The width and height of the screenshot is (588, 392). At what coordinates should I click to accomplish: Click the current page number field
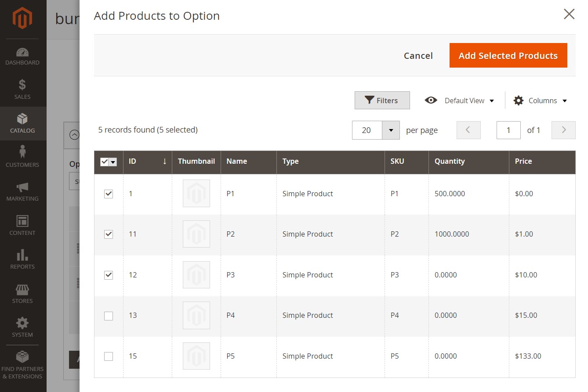[x=508, y=130]
